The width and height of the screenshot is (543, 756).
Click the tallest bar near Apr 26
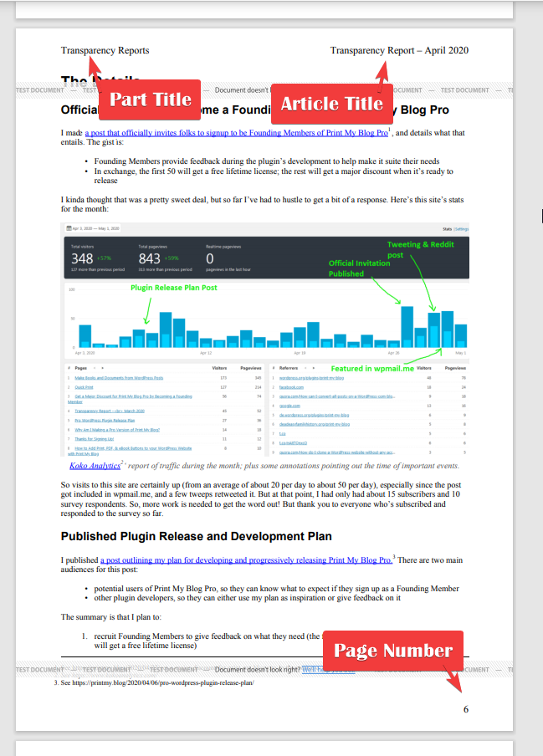(x=407, y=327)
